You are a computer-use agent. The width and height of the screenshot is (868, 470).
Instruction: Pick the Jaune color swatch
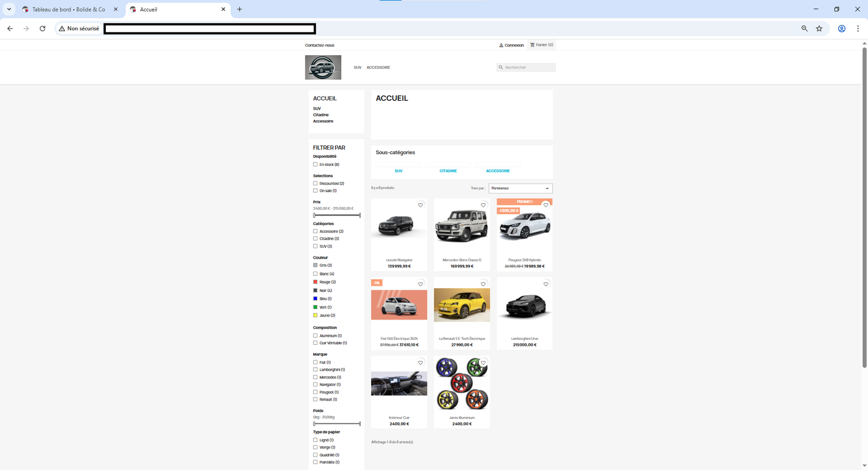(315, 316)
